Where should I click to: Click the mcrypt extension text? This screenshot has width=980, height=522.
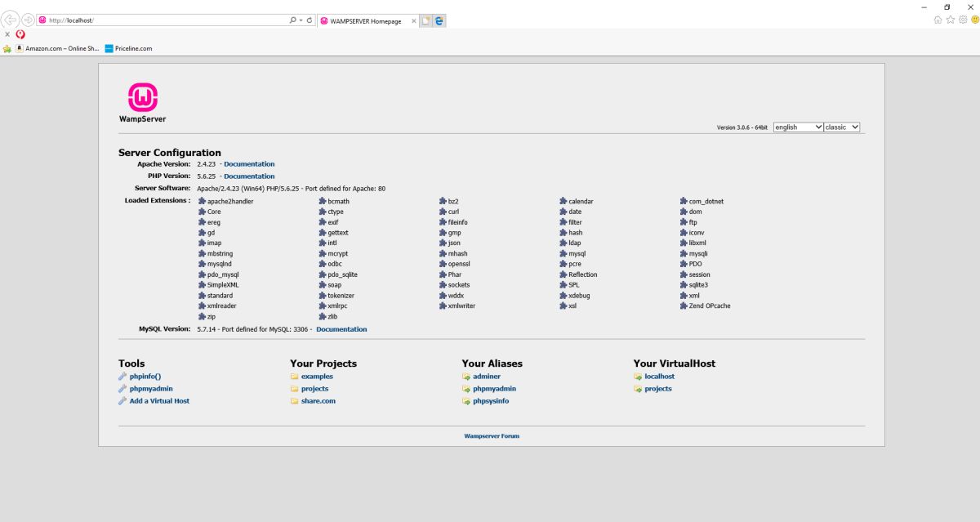pos(338,253)
